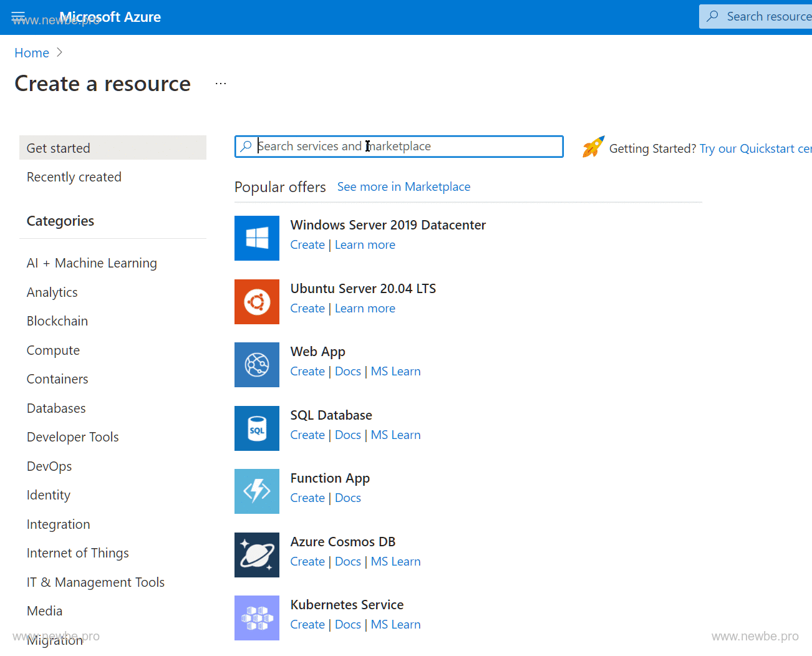This screenshot has width=812, height=656.
Task: Open the AI + Machine Learning category
Action: pyautogui.click(x=92, y=263)
